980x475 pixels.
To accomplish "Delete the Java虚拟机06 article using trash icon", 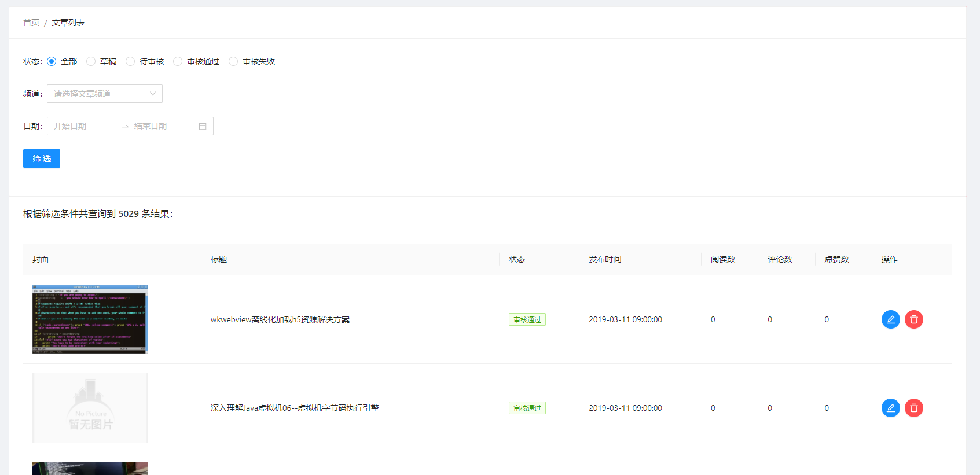I will point(913,408).
